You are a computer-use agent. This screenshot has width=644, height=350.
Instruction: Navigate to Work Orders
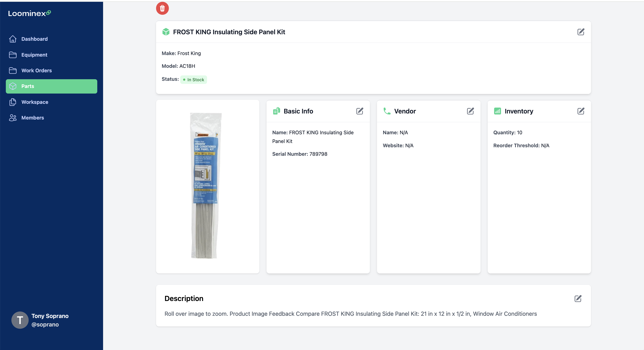tap(51, 70)
